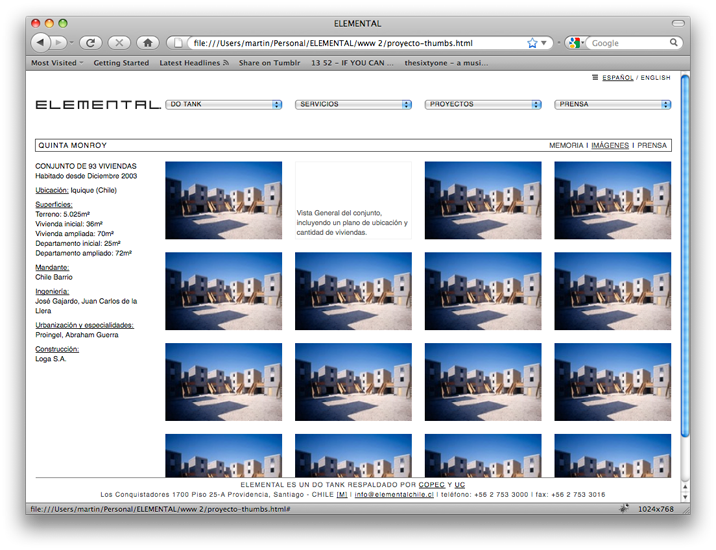716x550 pixels.
Task: Click the scrollbar down arrow
Action: click(x=685, y=497)
